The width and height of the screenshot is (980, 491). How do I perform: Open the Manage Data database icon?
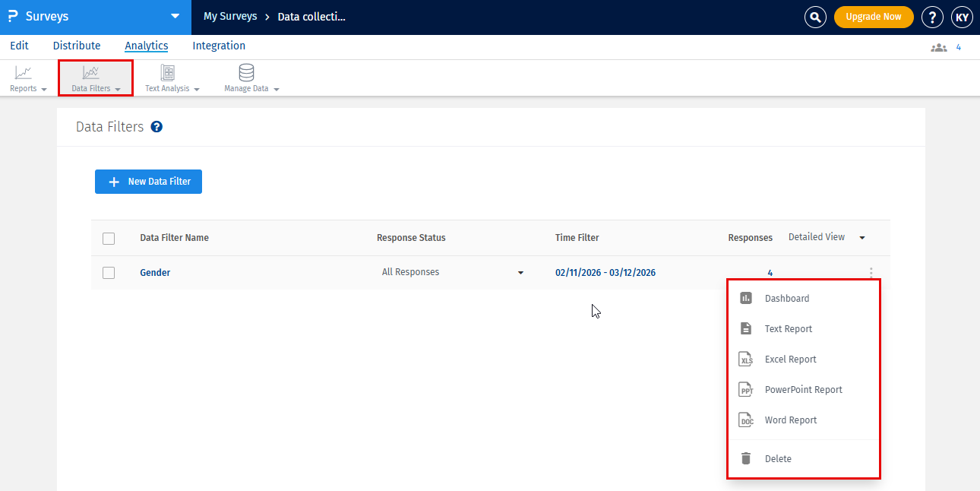[246, 73]
